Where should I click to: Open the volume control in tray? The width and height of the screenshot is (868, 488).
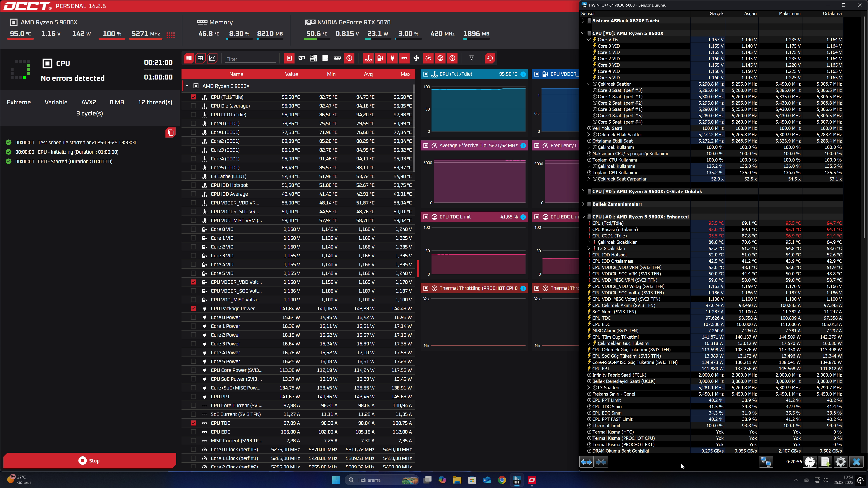(x=826, y=480)
